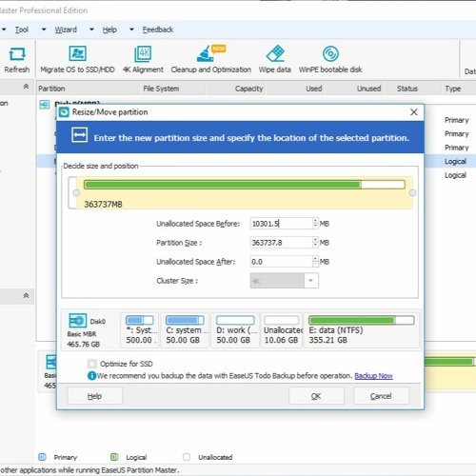Click the 363737MB size label

click(x=103, y=205)
